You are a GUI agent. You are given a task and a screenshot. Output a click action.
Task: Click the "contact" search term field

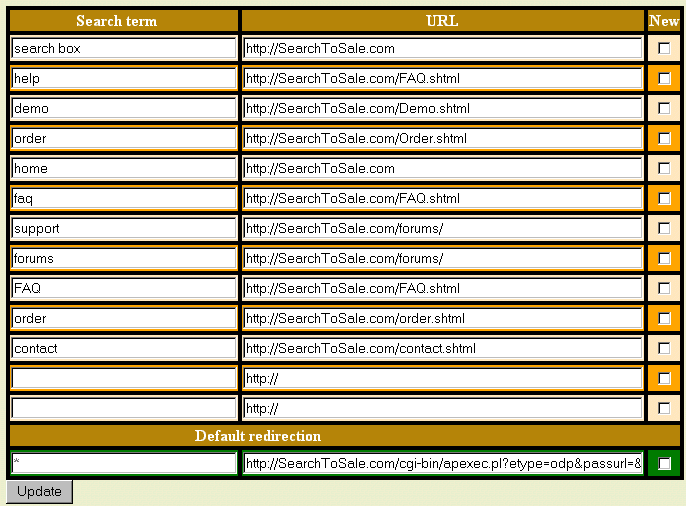pos(124,348)
